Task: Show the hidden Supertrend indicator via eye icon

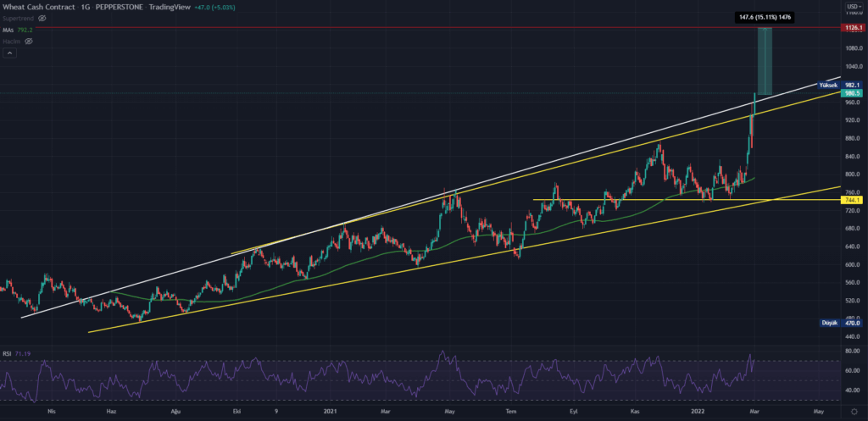Action: tap(42, 17)
